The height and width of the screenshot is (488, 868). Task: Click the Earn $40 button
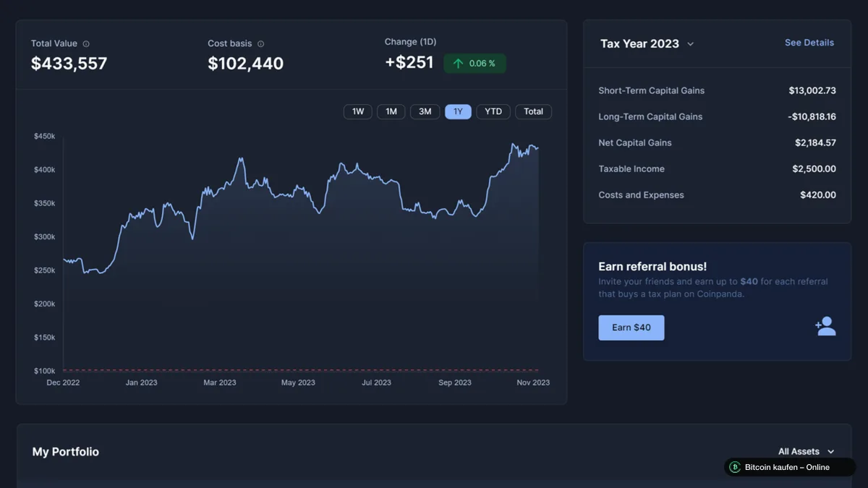click(631, 328)
